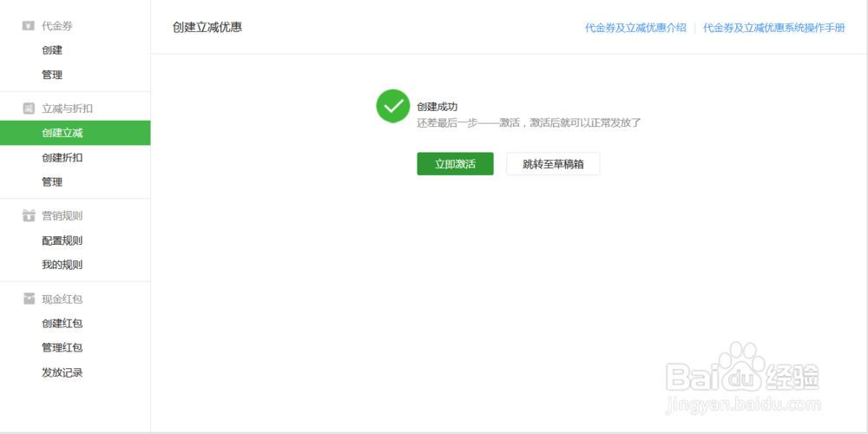Click the 立减与折扣 section heading
The height and width of the screenshot is (434, 868).
pyautogui.click(x=67, y=108)
